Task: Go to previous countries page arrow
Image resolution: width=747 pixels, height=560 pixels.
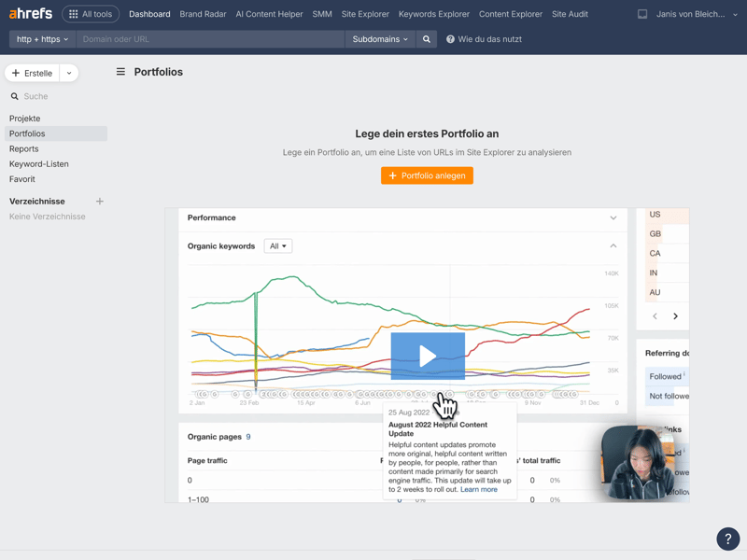Action: coord(655,316)
